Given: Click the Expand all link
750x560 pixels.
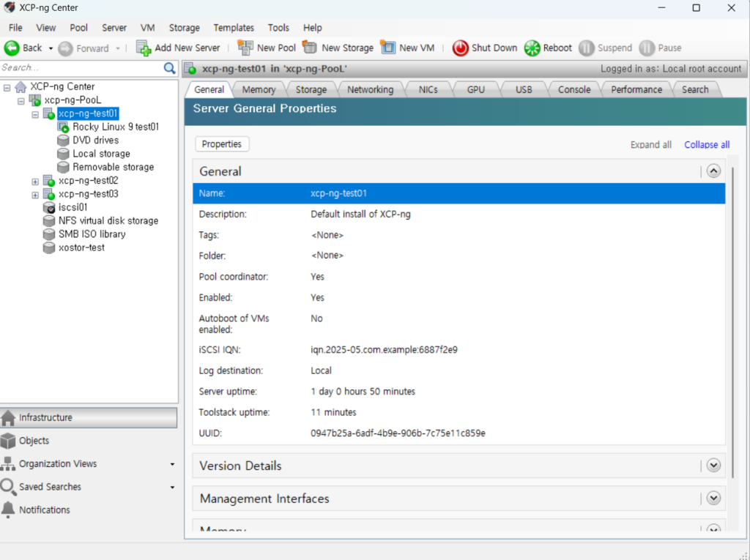Looking at the screenshot, I should (x=650, y=144).
